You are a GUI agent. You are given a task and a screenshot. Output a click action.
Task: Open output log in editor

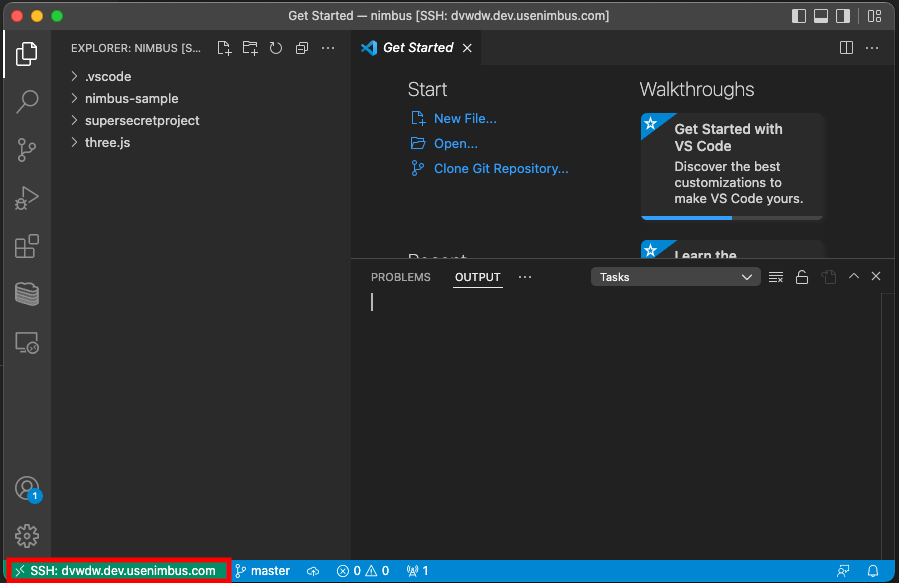pyautogui.click(x=828, y=277)
